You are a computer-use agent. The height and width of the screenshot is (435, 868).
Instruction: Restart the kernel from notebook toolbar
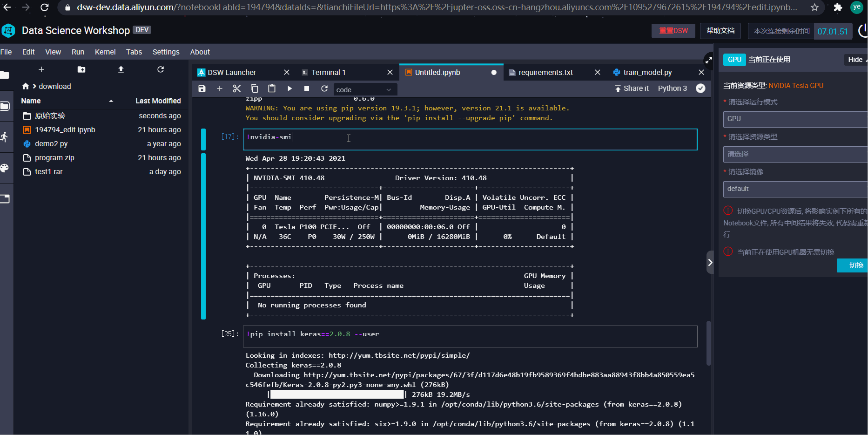[324, 88]
